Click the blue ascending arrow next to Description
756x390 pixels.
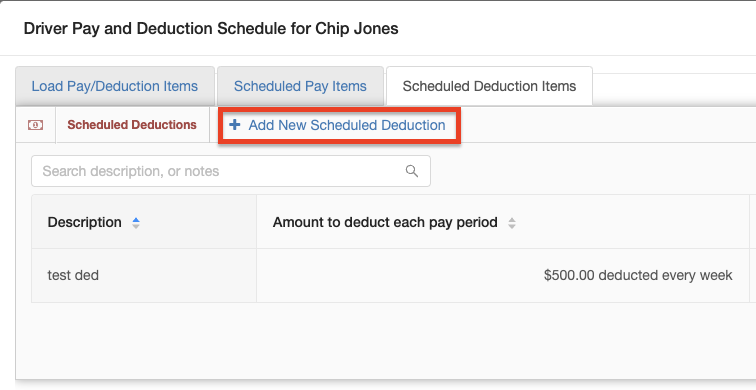pos(136,220)
